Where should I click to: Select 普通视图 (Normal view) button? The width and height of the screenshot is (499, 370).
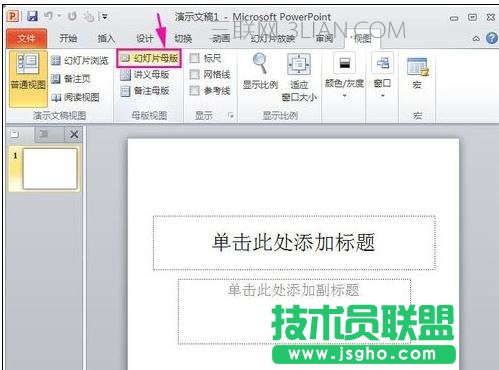28,79
